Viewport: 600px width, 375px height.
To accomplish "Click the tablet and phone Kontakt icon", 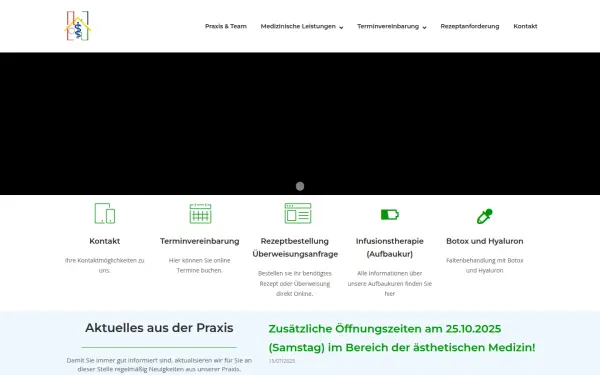I will (105, 213).
